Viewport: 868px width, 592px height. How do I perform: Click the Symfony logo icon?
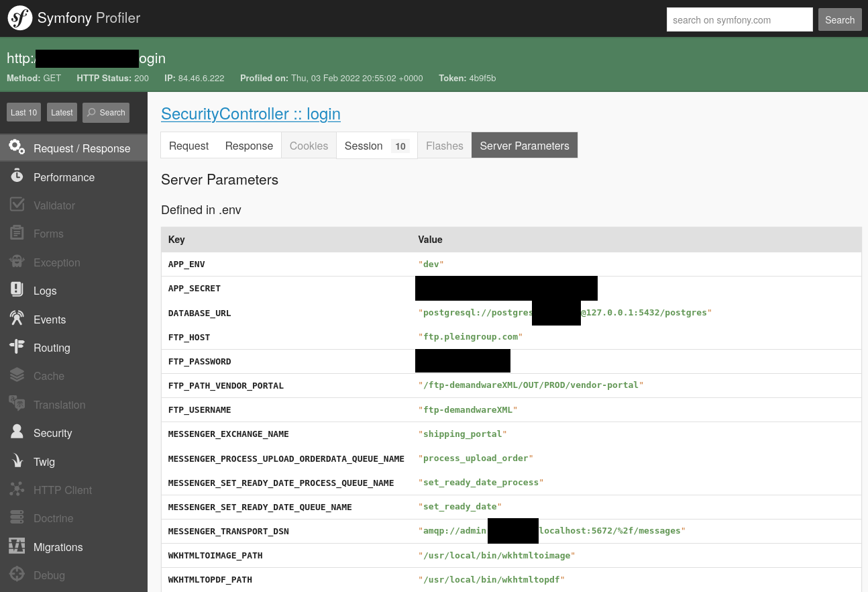[20, 18]
